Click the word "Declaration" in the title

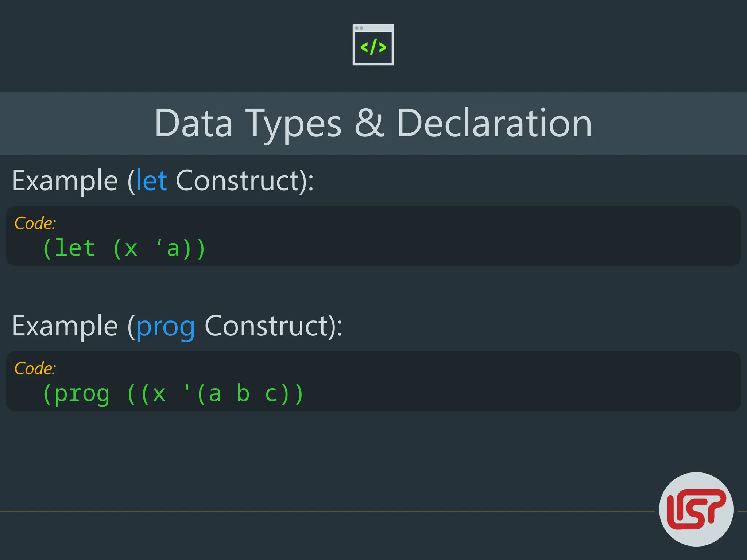tap(494, 123)
